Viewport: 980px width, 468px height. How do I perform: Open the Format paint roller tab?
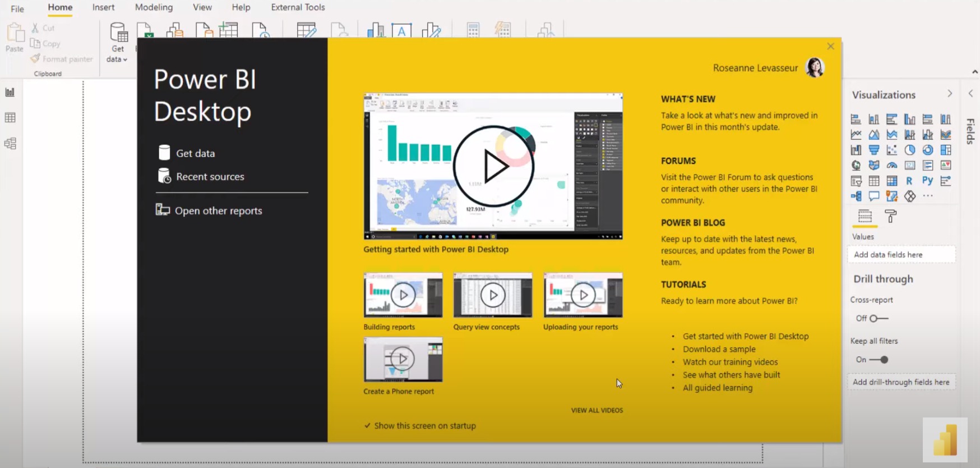890,216
